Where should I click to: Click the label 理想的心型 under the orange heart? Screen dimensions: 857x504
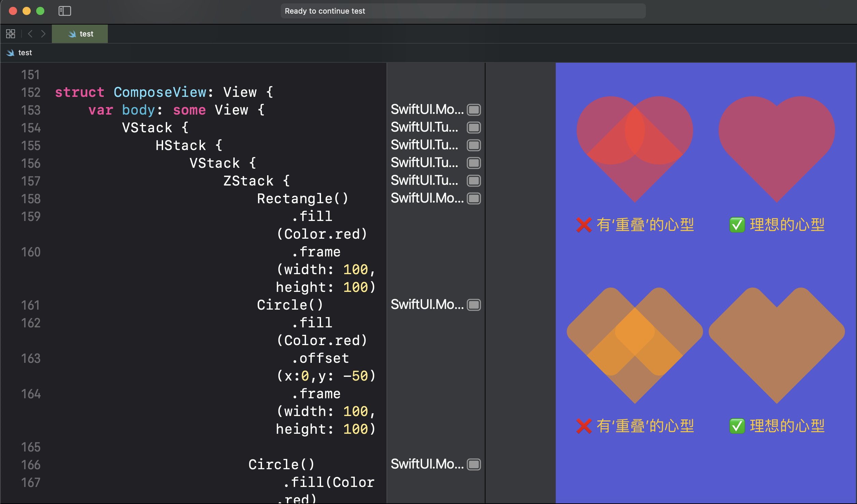pyautogui.click(x=787, y=426)
